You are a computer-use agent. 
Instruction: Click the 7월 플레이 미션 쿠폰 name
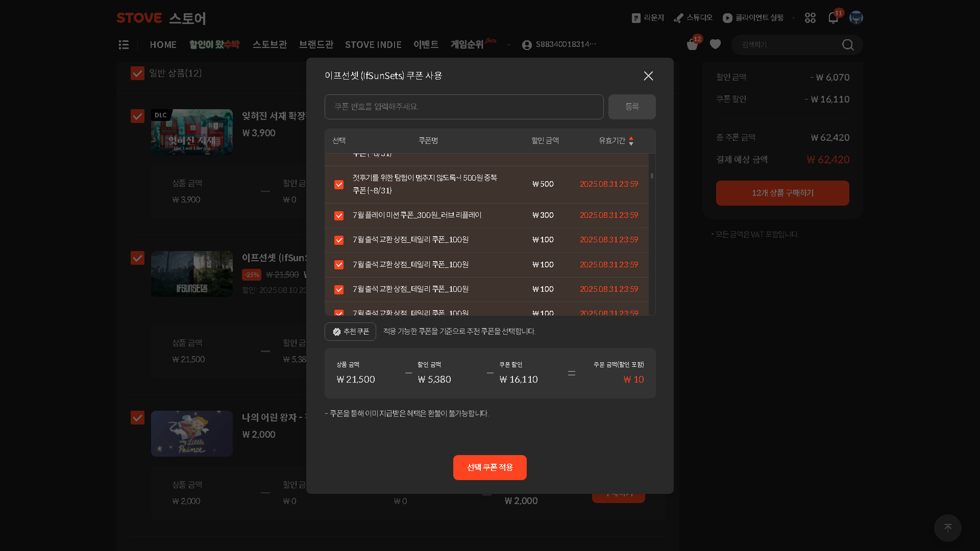tap(417, 215)
